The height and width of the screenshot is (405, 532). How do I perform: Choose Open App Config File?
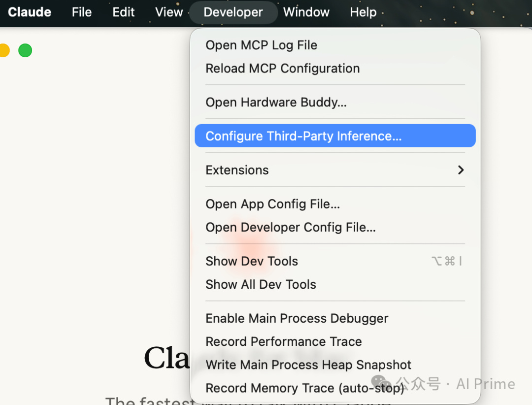tap(272, 204)
